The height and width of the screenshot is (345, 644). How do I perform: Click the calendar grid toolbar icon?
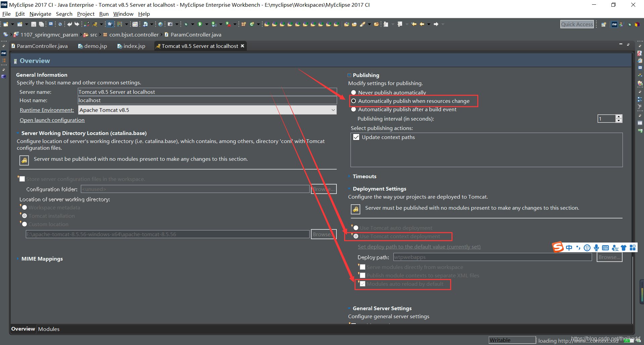(x=135, y=24)
